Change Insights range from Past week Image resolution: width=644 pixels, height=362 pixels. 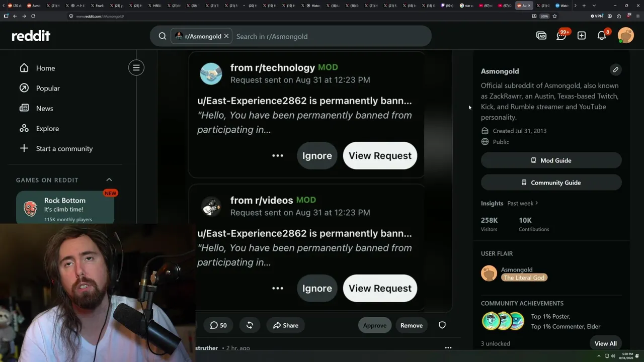click(523, 203)
